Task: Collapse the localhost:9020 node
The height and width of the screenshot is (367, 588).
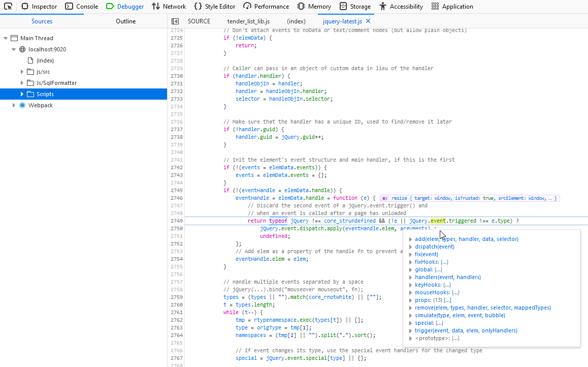Action: pyautogui.click(x=14, y=49)
